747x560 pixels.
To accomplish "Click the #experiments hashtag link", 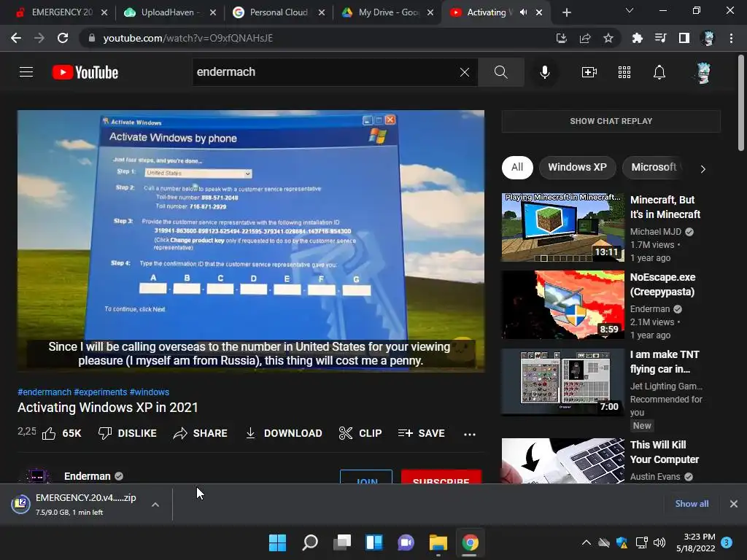I will 100,392.
